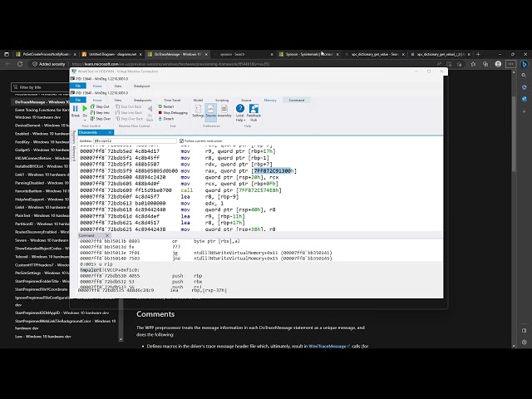
Task: Click the Disassembly Address input field
Action: pyautogui.click(x=135, y=140)
